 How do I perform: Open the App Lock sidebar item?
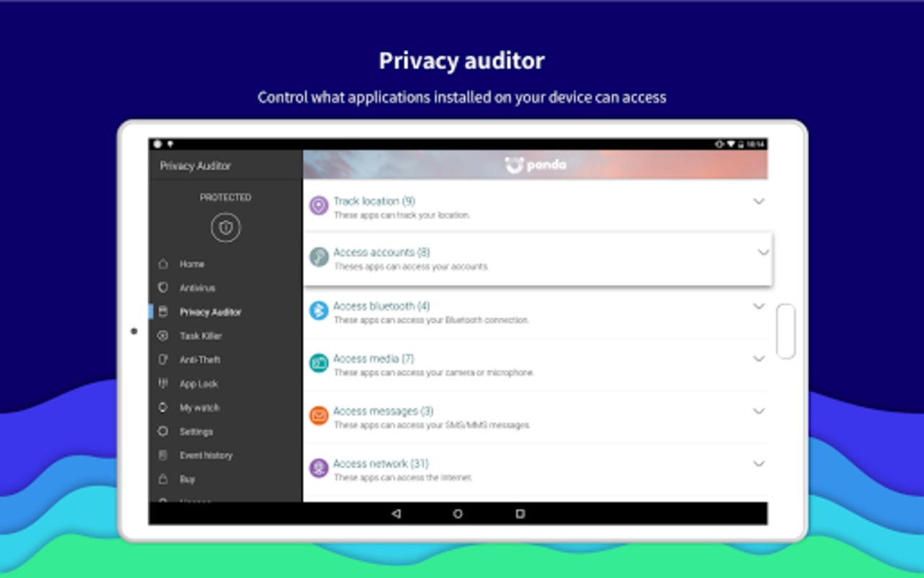[199, 384]
